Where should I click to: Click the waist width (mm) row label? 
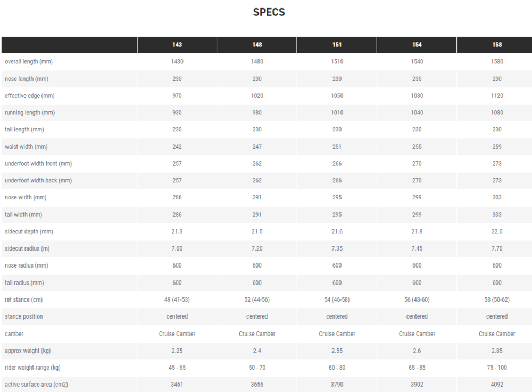pyautogui.click(x=27, y=147)
